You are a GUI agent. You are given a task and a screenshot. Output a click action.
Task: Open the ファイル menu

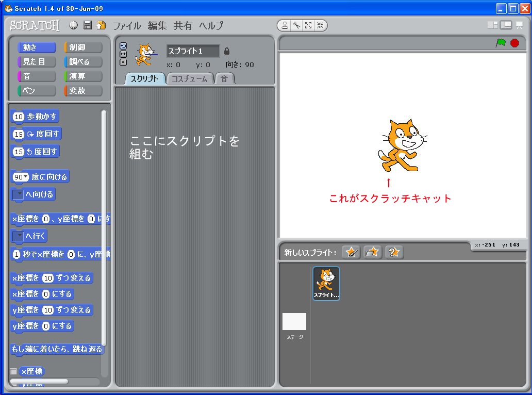pos(126,25)
